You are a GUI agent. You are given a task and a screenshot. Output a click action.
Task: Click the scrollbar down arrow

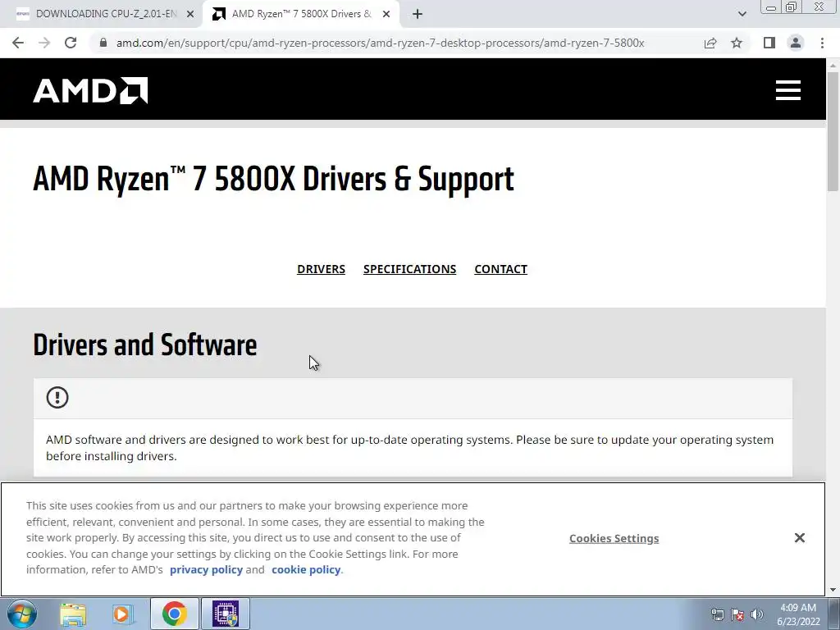tap(833, 591)
